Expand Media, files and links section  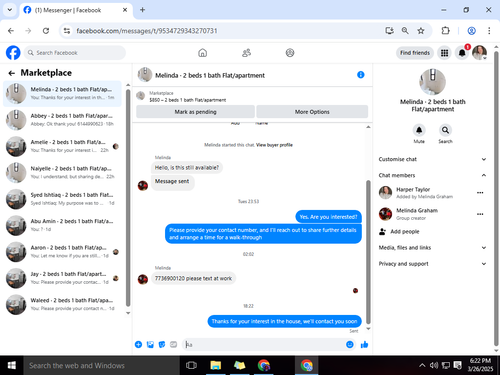(432, 248)
